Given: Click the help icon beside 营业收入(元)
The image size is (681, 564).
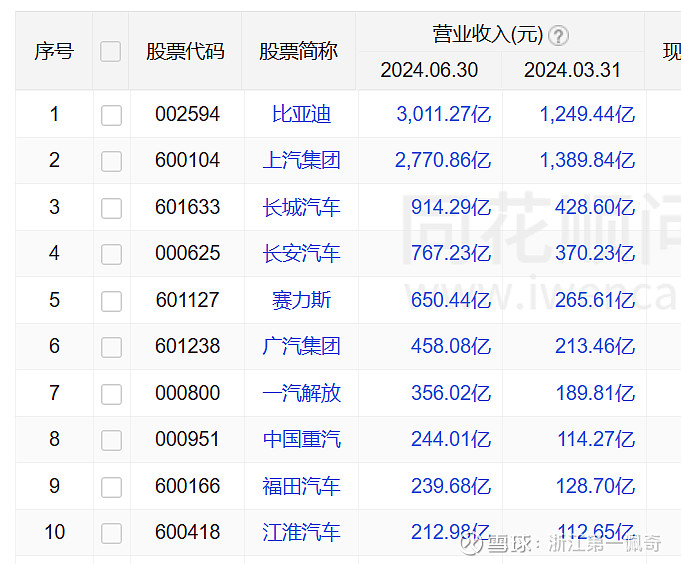Looking at the screenshot, I should (558, 36).
